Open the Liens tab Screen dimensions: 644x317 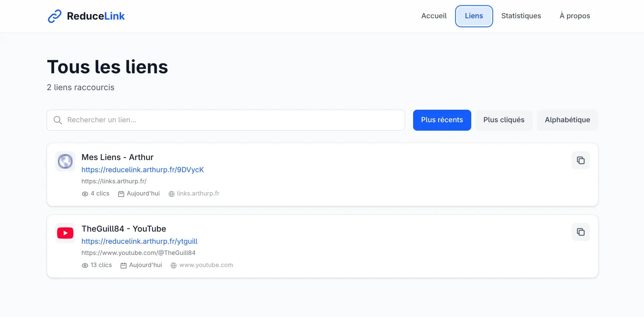coord(474,16)
